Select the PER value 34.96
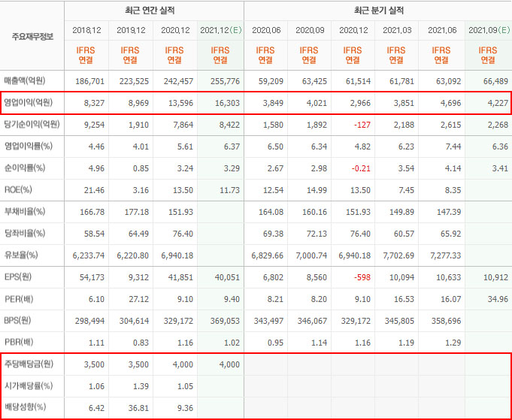Viewport: 512px width, 420px height. [498, 299]
